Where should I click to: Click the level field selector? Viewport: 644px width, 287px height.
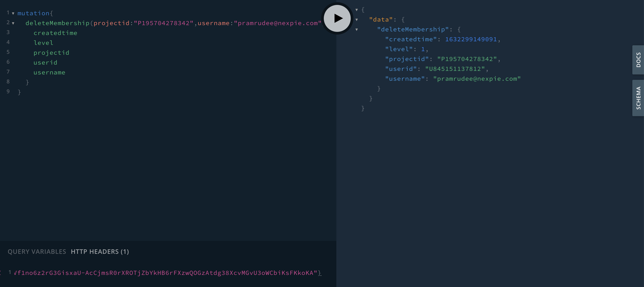click(x=43, y=42)
